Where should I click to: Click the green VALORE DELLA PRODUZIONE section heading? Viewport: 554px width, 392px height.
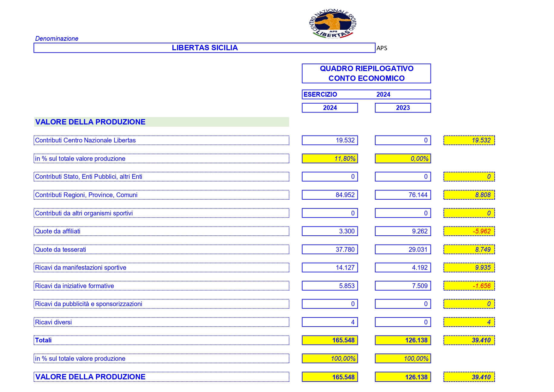click(x=161, y=122)
